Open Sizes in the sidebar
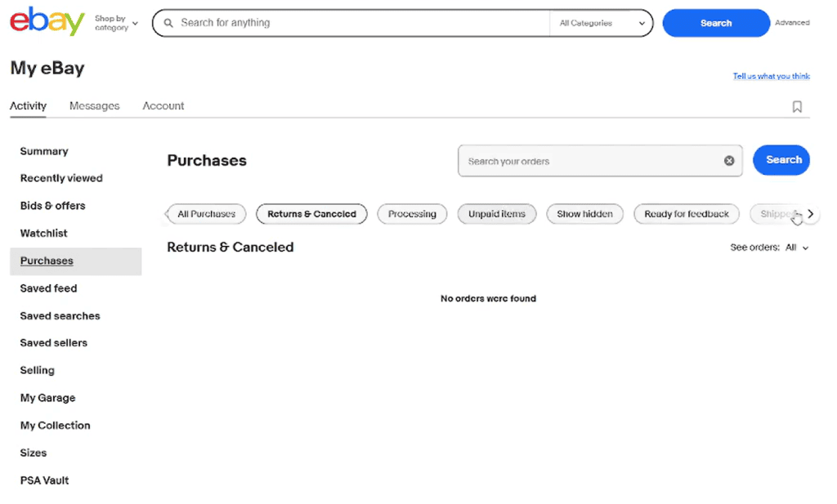The image size is (837, 504). click(34, 453)
